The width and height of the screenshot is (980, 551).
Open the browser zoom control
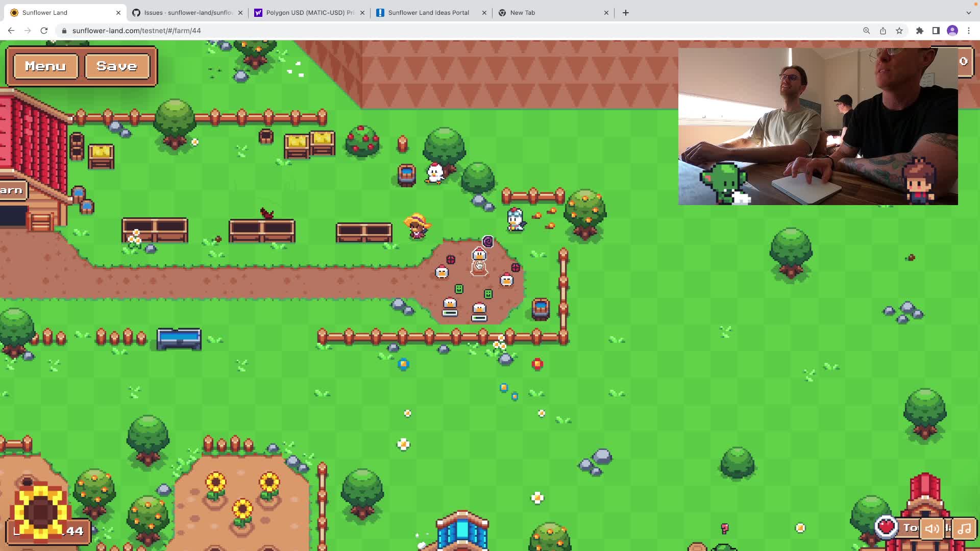(x=867, y=31)
